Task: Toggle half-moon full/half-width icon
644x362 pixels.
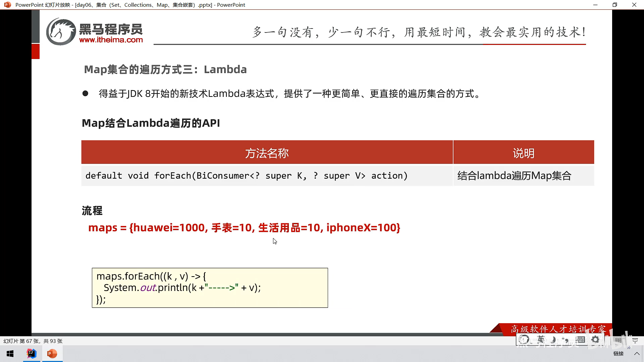Action: coord(553,340)
